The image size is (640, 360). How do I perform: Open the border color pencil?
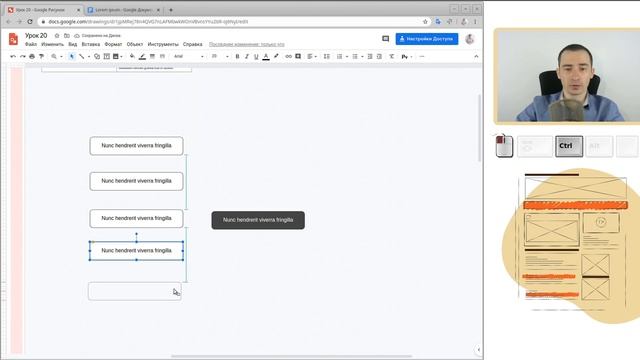pos(142,57)
